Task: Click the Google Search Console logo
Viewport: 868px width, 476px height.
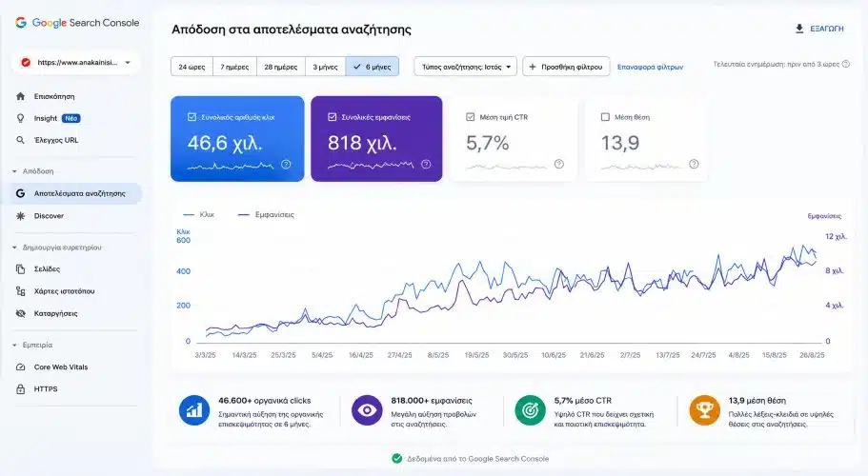Action: click(77, 23)
